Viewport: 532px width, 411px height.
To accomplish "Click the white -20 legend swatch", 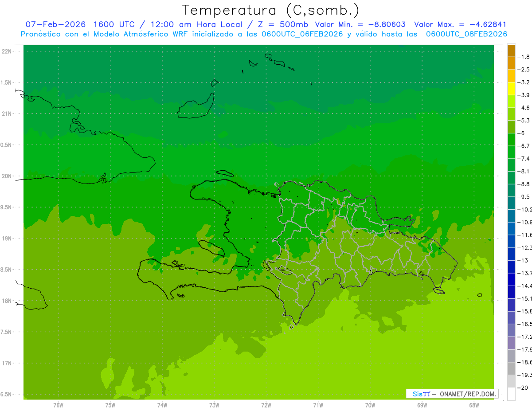I will click(511, 394).
